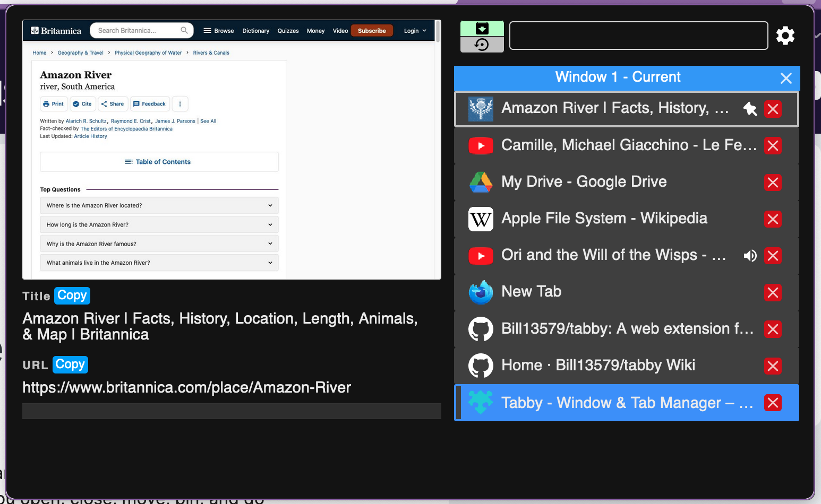Click the Cite button in the preview
This screenshot has height=504, width=821.
[82, 104]
